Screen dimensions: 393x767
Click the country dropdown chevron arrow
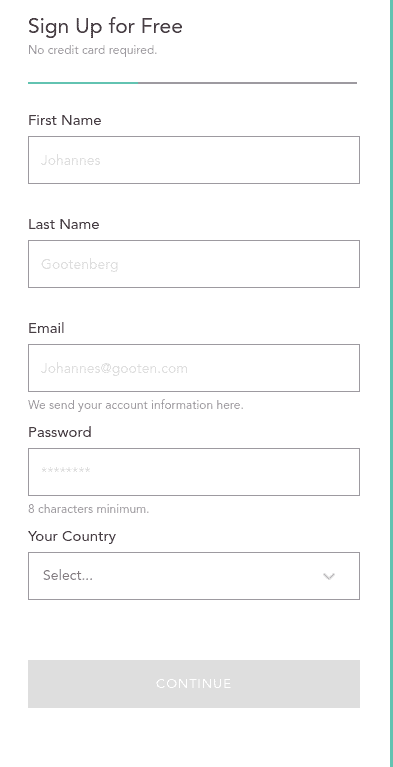[329, 576]
